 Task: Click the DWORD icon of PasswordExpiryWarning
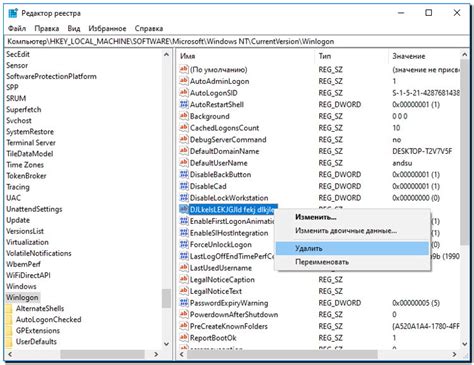coord(184,302)
